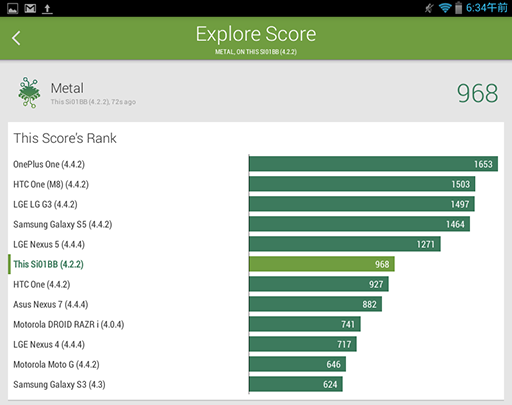Select HTC One (M8) (4.4.2) row label
Screen dimensions: 512x405
(x=51, y=184)
